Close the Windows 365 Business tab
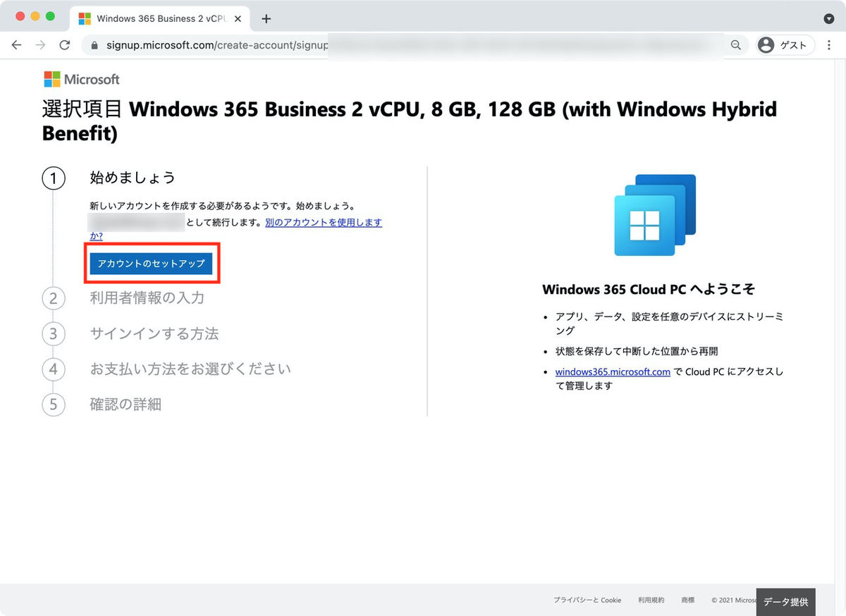This screenshot has width=846, height=616. point(238,19)
